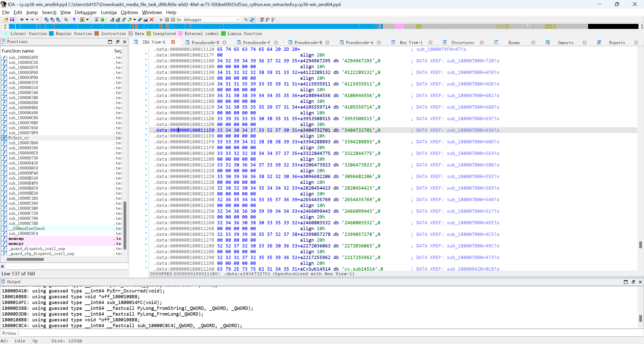Click the tools with X toolbar icon
This screenshot has width=644, height=344.
pyautogui.click(x=273, y=20)
